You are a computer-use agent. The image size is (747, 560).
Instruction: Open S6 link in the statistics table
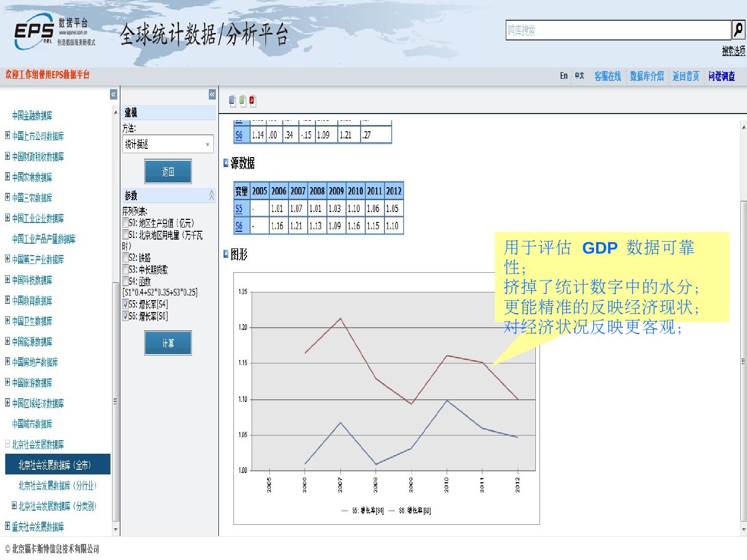[239, 135]
